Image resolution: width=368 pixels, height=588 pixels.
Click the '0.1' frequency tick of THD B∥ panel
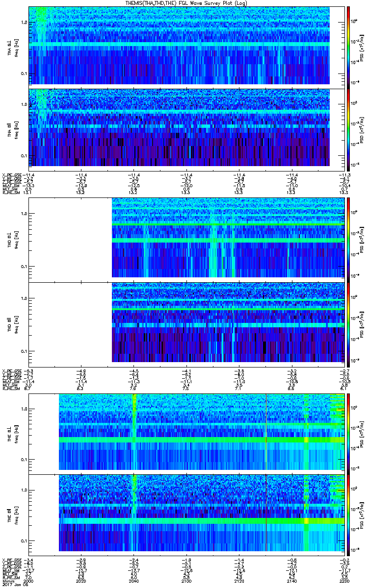(24, 351)
